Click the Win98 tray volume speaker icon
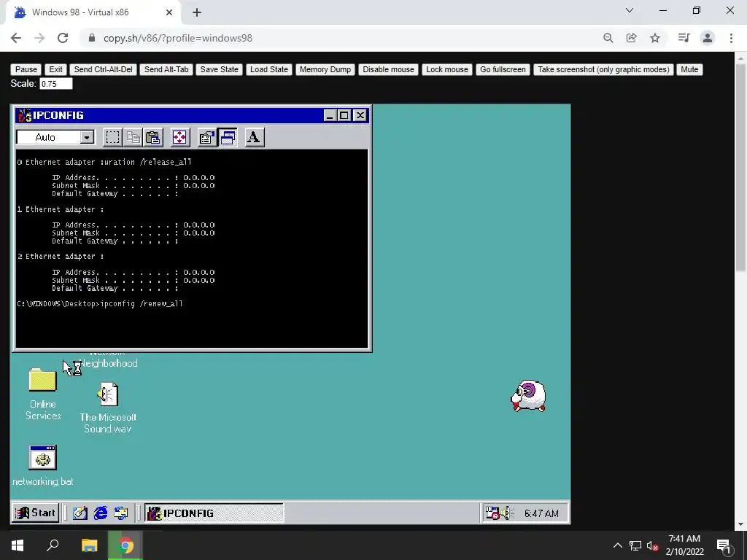This screenshot has width=747, height=560. (x=506, y=513)
